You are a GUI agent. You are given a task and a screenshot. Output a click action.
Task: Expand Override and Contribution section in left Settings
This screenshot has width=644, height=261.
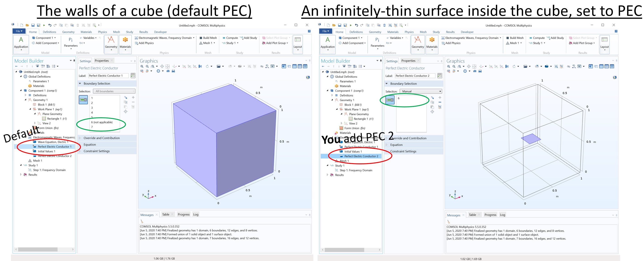[101, 138]
